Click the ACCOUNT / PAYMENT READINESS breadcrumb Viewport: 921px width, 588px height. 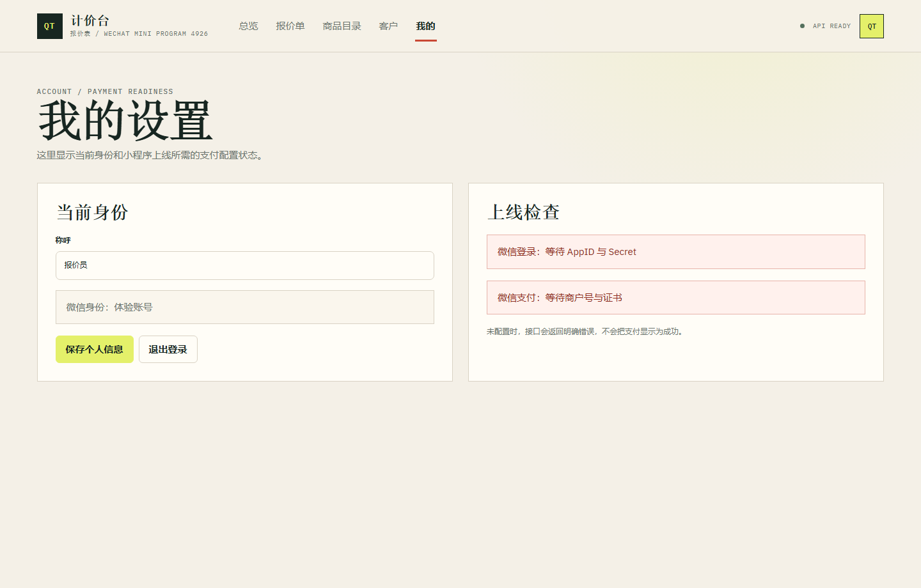tap(105, 91)
